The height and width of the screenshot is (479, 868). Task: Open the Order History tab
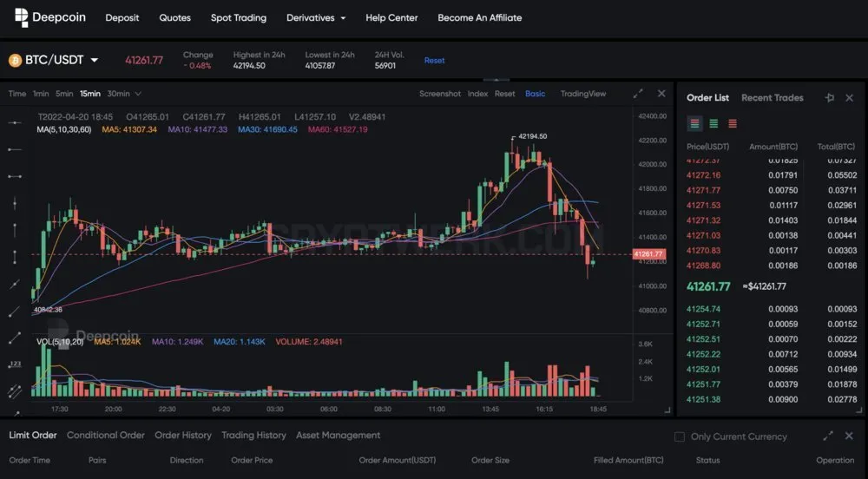coord(183,436)
